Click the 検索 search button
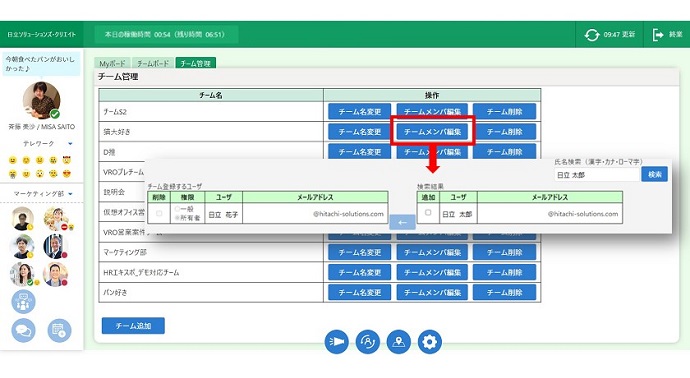 (654, 174)
